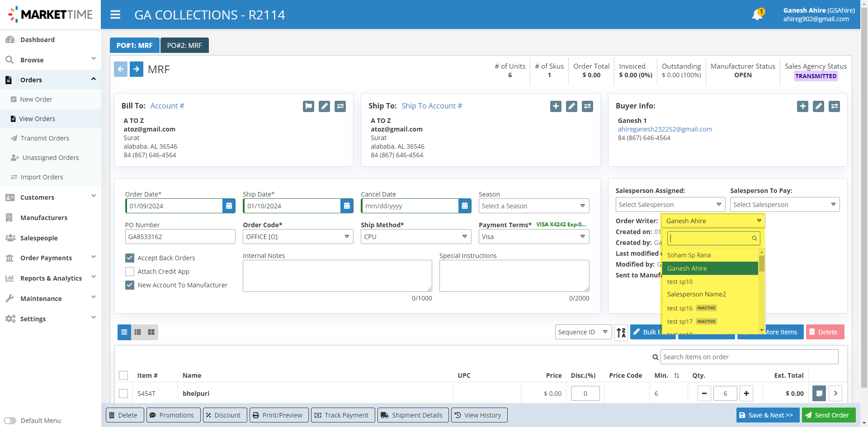Image resolution: width=868 pixels, height=427 pixels.
Task: Enable the Attach Credit App checkbox
Action: (130, 272)
